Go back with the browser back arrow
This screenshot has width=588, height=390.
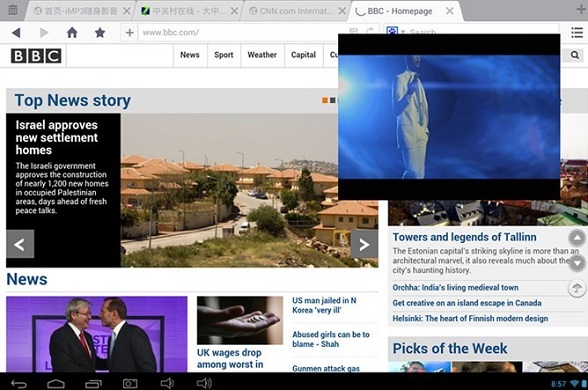coord(16,33)
